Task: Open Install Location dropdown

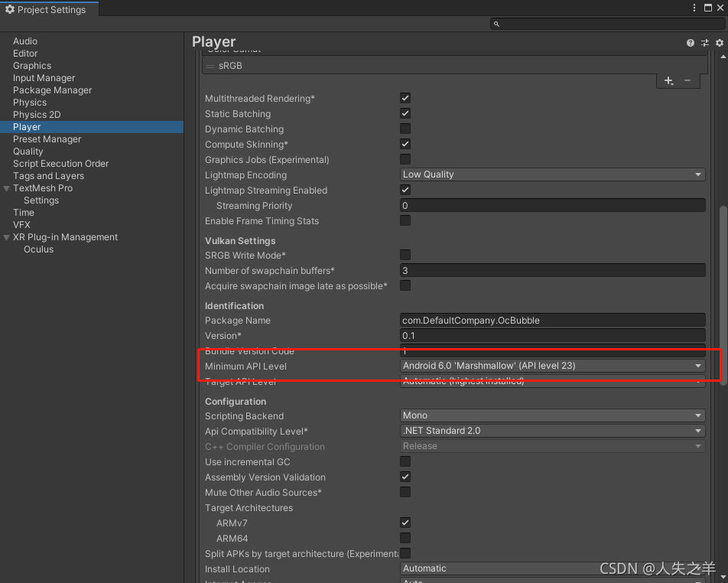Action: 552,568
